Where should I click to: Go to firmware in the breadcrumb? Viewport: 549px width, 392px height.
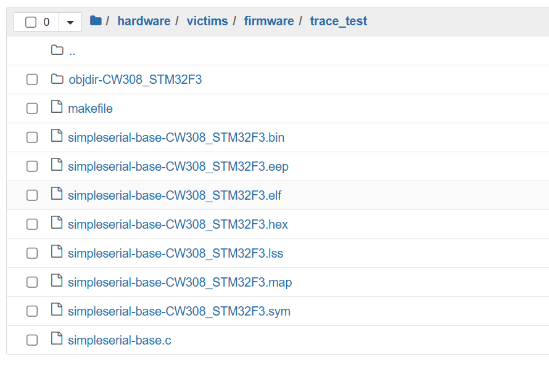pos(269,21)
